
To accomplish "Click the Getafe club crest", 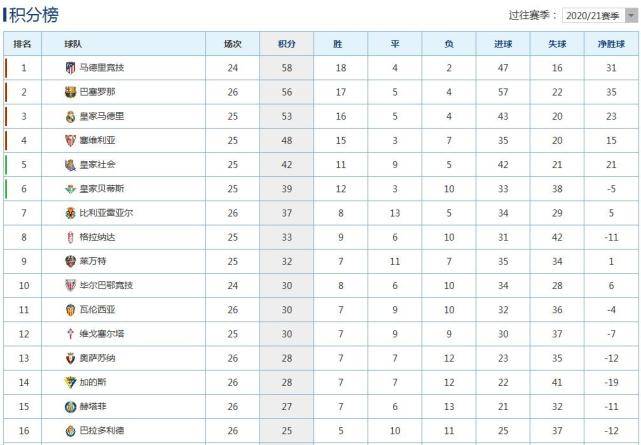I will (x=70, y=407).
